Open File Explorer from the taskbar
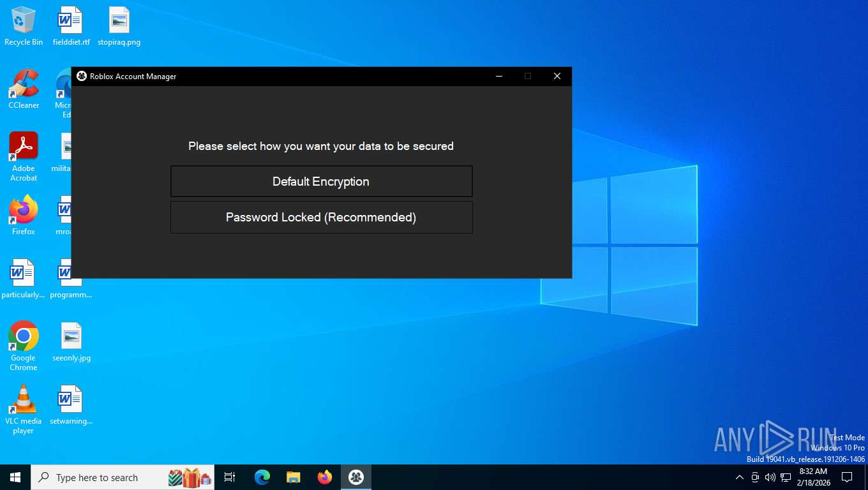The width and height of the screenshot is (868, 490). (x=294, y=477)
